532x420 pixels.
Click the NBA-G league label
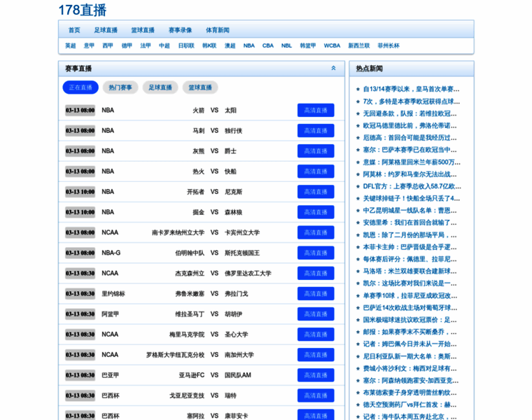pos(111,253)
